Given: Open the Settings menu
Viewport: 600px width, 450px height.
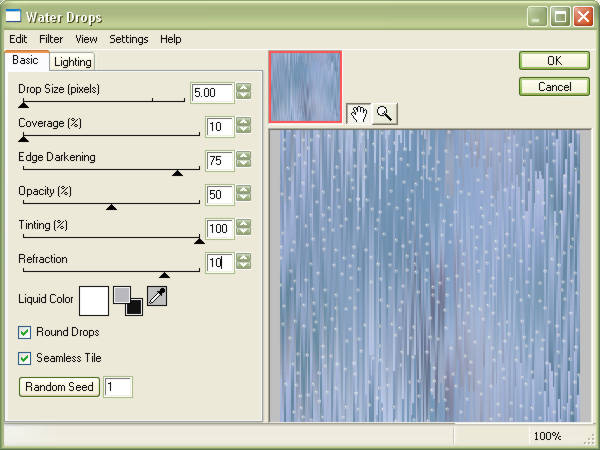Looking at the screenshot, I should click(129, 39).
